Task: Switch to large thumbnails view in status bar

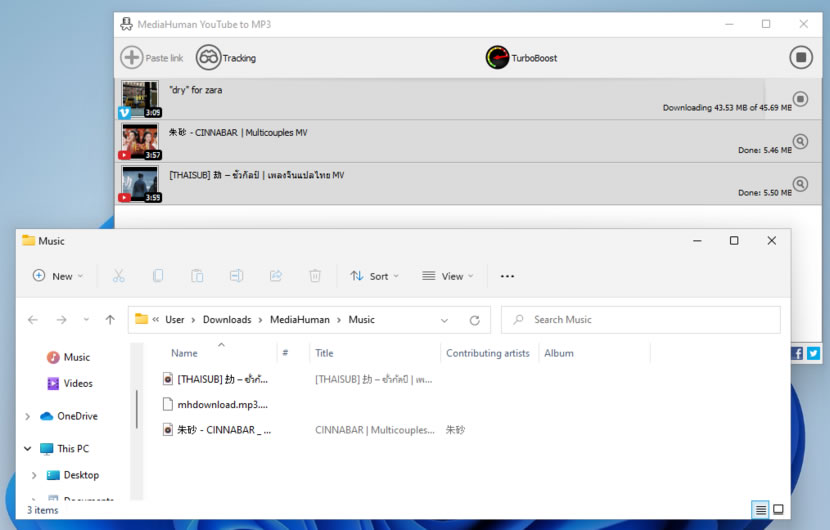Action: [x=778, y=509]
